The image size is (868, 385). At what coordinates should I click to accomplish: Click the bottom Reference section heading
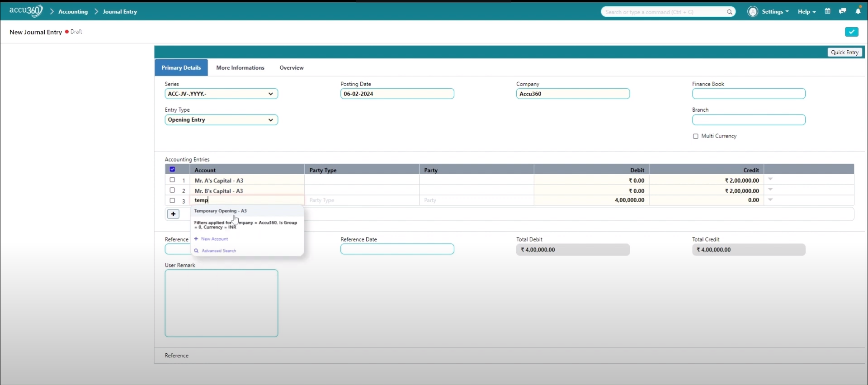pyautogui.click(x=177, y=356)
